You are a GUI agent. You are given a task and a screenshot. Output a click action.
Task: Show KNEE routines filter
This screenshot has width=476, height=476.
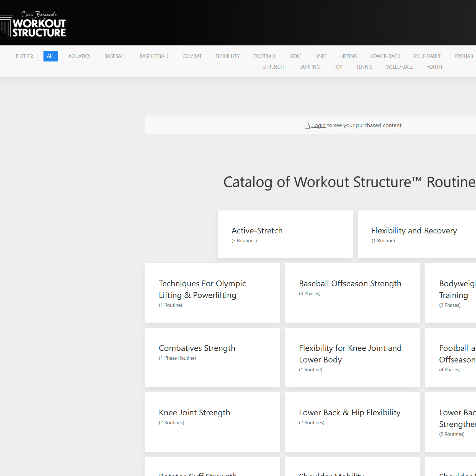321,56
